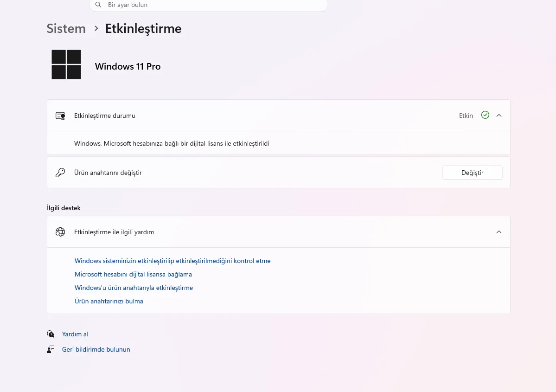Click the Windows 11 Pro edition text
Screen dimensions: 556x392
pos(128,66)
